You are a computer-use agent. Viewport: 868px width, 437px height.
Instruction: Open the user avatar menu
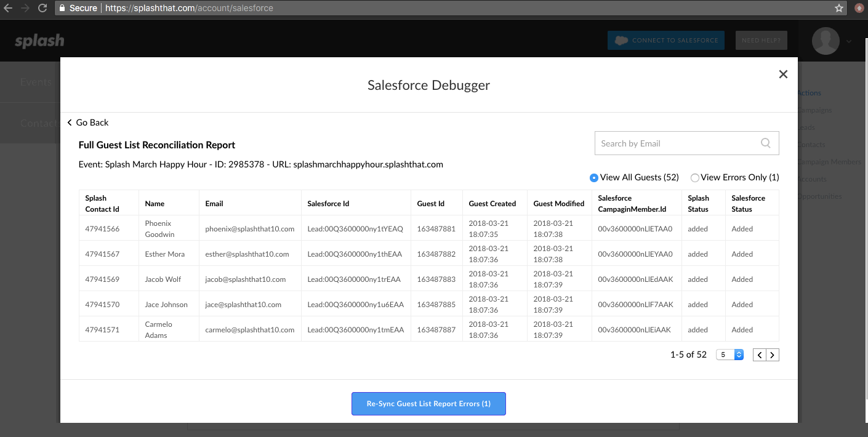point(826,41)
